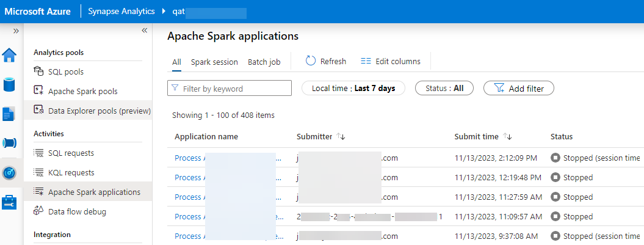Open the Home hub icon
The width and height of the screenshot is (644, 245).
click(9, 55)
